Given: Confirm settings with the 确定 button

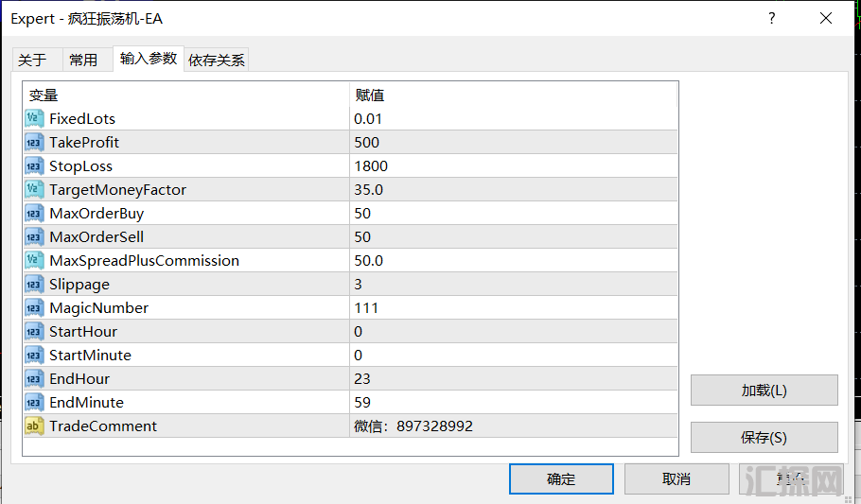Looking at the screenshot, I should (x=561, y=478).
